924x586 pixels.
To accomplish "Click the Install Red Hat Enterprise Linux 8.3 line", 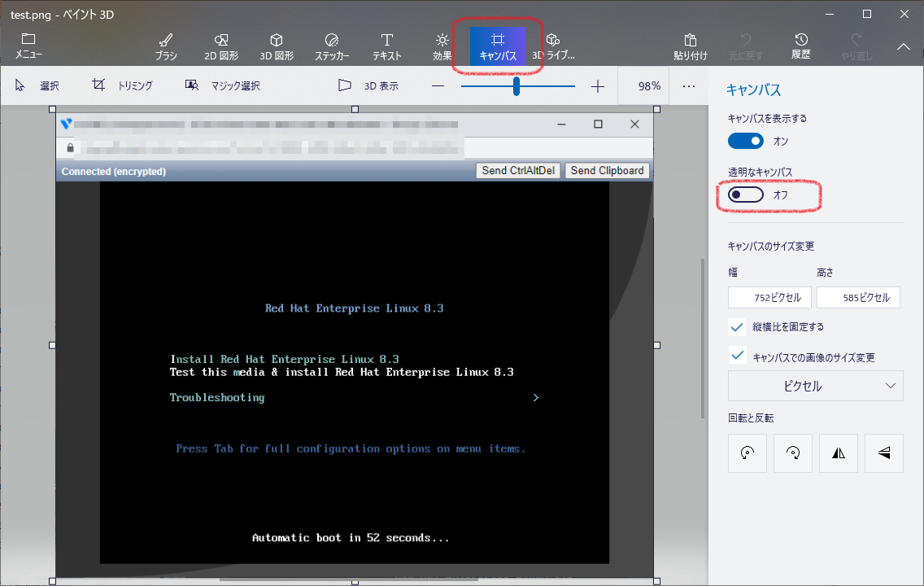I will pos(285,359).
